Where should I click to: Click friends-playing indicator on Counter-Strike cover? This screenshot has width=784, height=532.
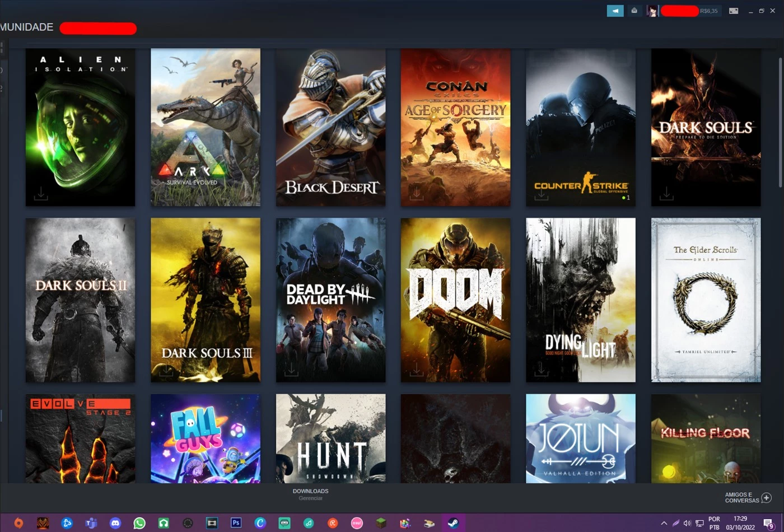point(626,198)
